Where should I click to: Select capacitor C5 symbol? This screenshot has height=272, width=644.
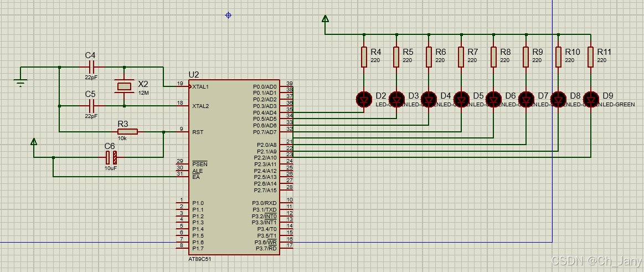pyautogui.click(x=92, y=106)
